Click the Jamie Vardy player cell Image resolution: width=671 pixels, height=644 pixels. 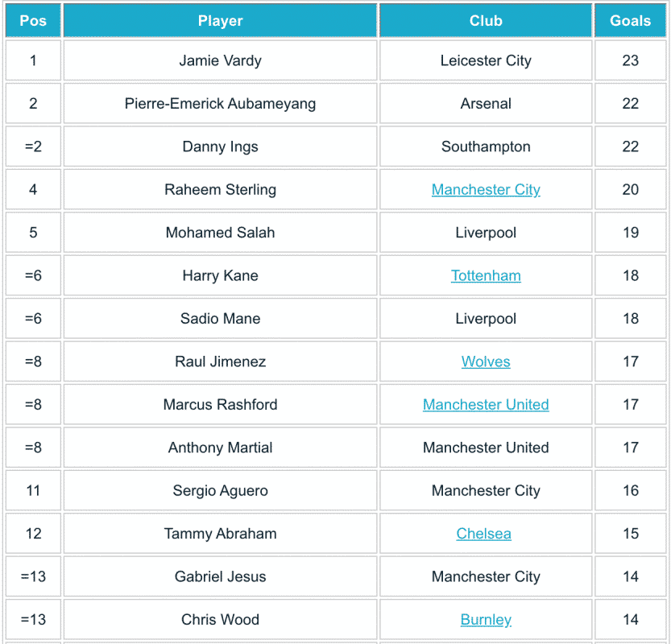220,61
